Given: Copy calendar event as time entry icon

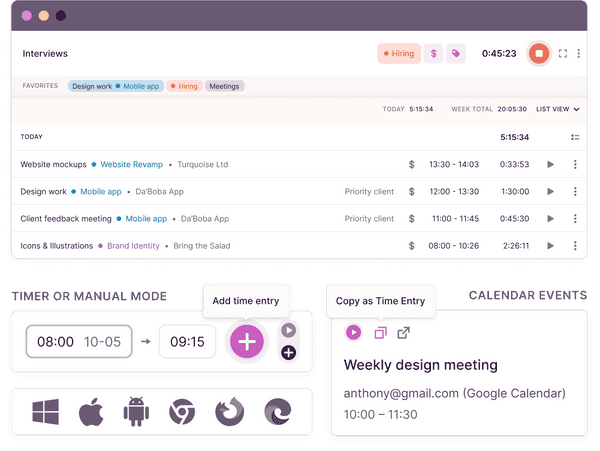Looking at the screenshot, I should pos(380,333).
